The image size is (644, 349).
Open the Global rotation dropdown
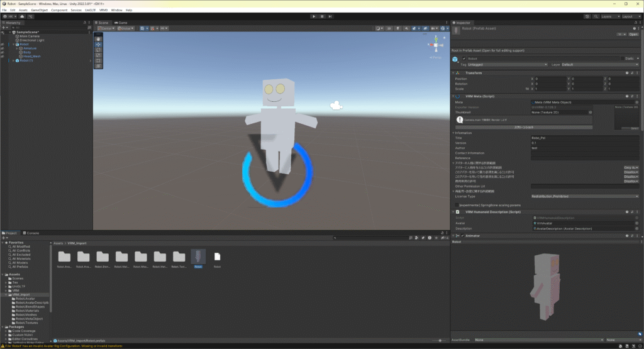point(126,28)
